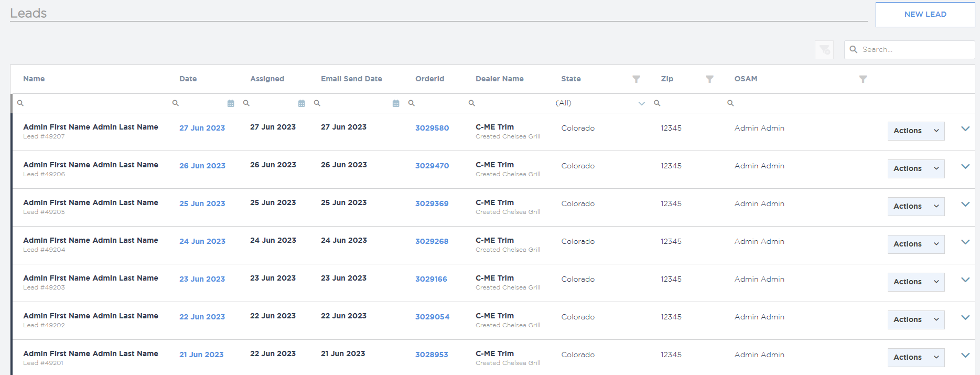The image size is (980, 375).
Task: Sort by the OrderId column header
Action: click(x=430, y=79)
